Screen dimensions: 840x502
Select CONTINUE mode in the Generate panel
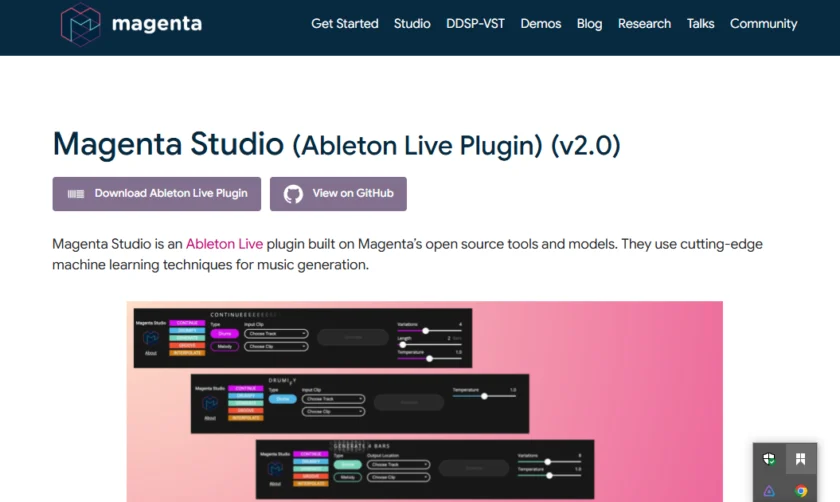click(310, 454)
